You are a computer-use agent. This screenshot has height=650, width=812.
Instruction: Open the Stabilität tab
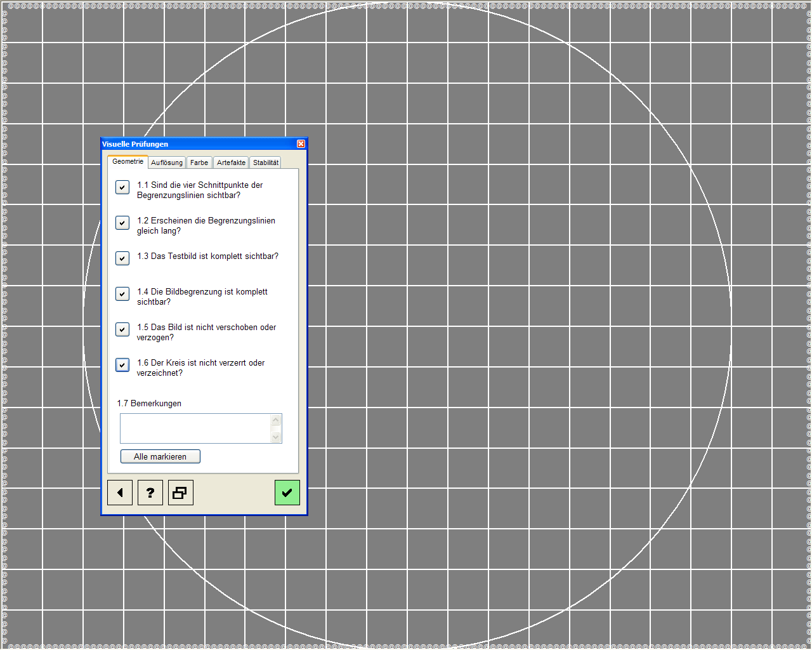pyautogui.click(x=266, y=162)
